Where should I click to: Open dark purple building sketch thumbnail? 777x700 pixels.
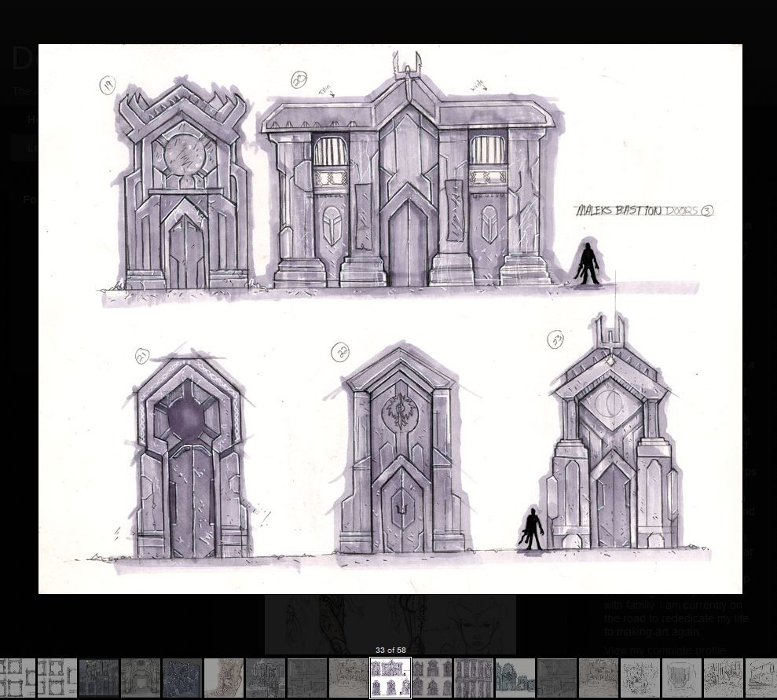(99, 678)
